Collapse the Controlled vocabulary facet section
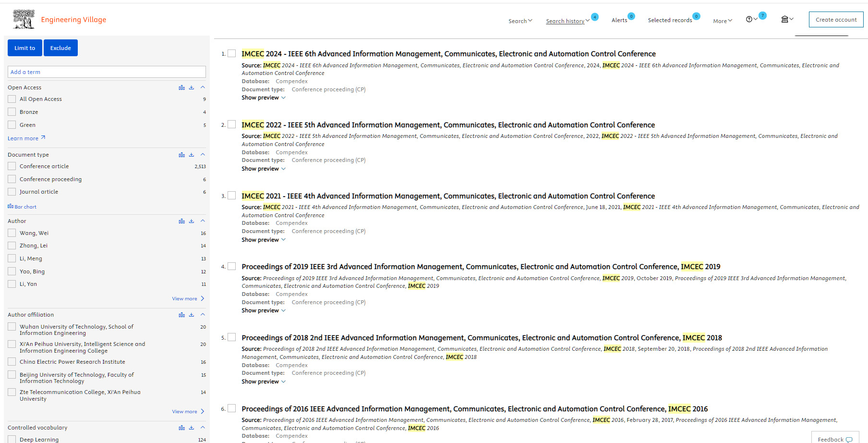 pos(203,428)
